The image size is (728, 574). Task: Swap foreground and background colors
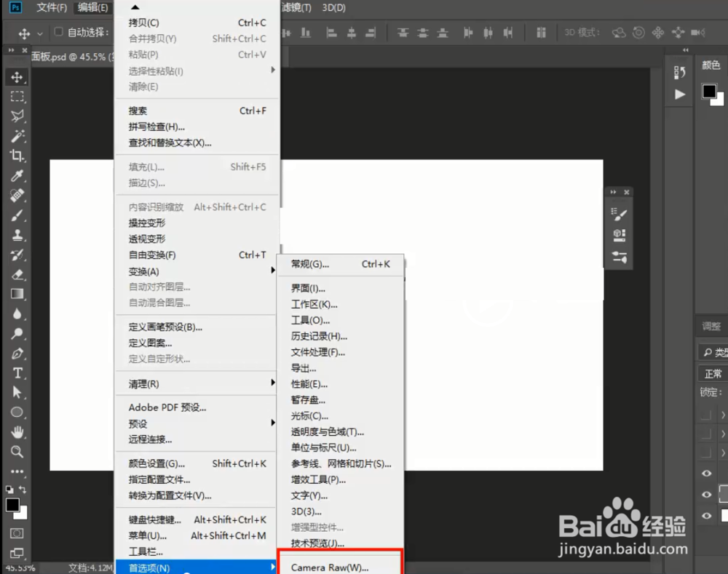tap(24, 489)
